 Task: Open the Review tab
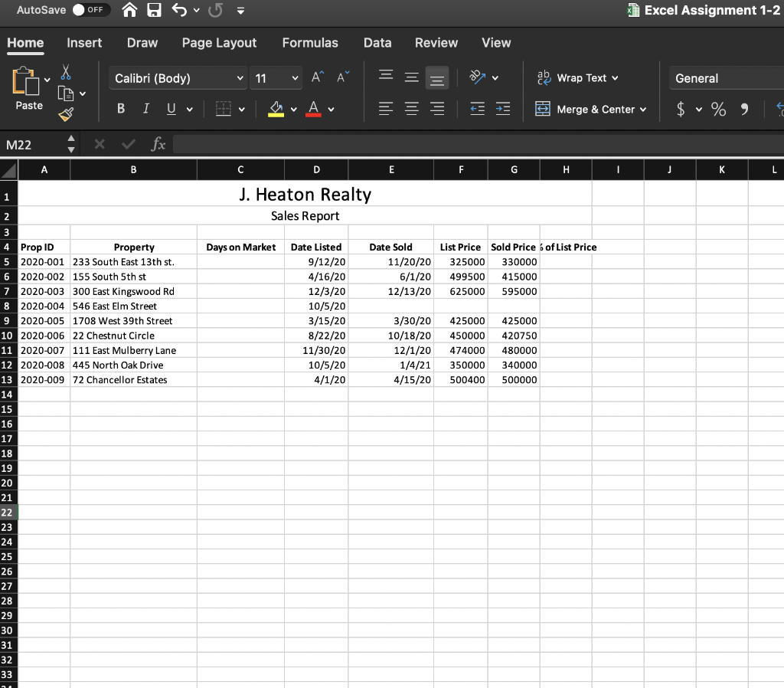[436, 43]
